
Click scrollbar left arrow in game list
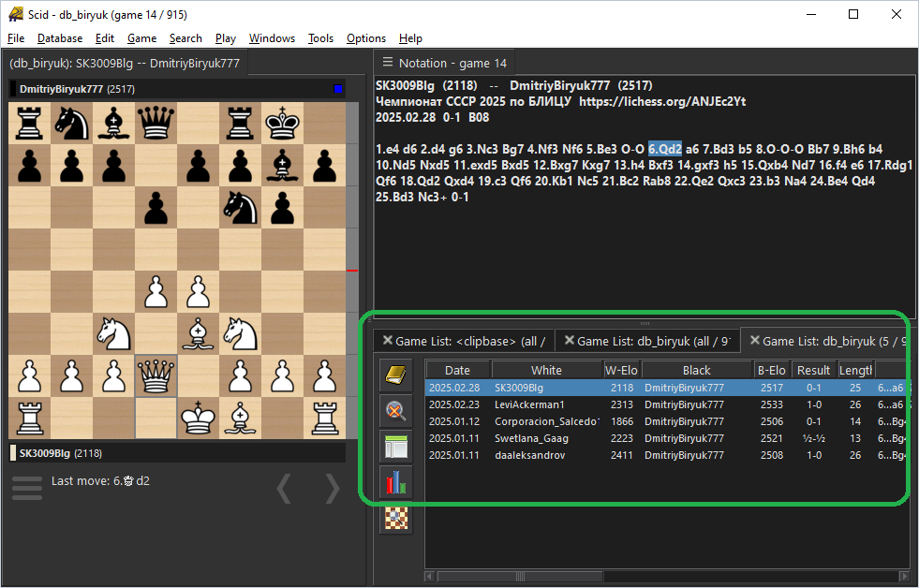[x=430, y=577]
